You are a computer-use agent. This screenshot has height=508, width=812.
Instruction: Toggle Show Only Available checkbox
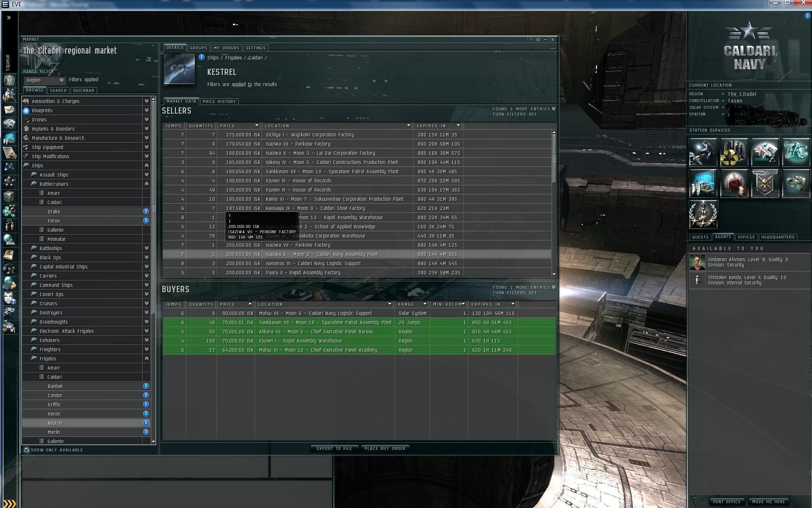pyautogui.click(x=27, y=450)
